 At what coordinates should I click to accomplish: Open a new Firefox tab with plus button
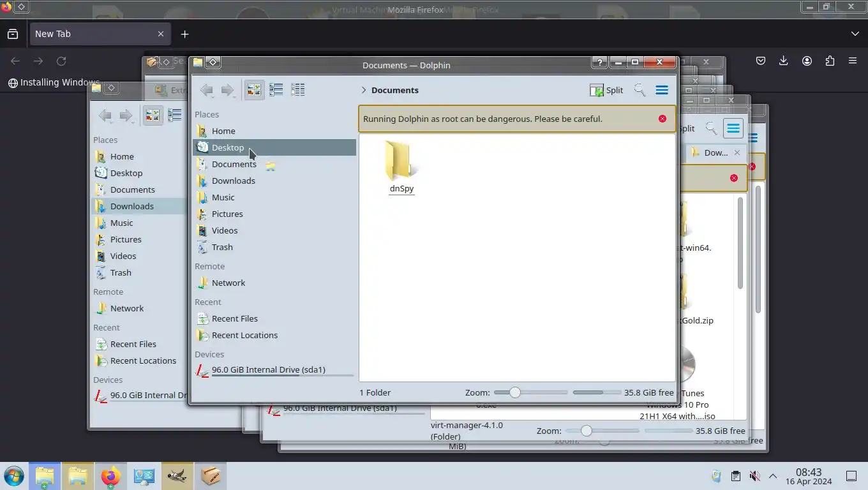click(184, 34)
